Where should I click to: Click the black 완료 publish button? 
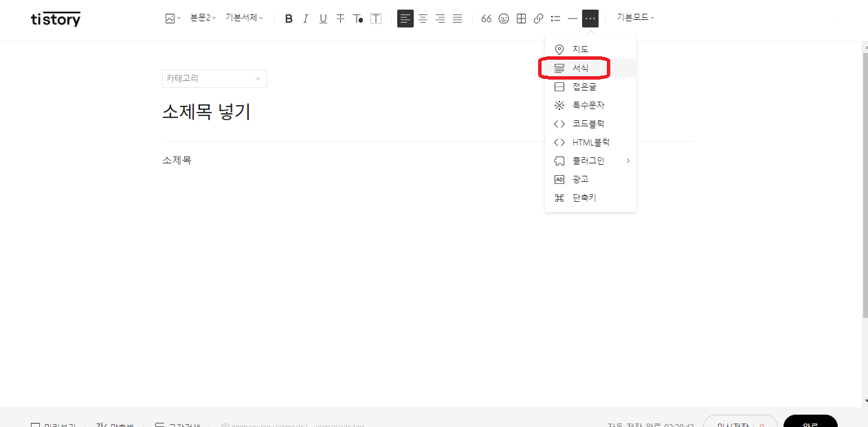coord(810,421)
